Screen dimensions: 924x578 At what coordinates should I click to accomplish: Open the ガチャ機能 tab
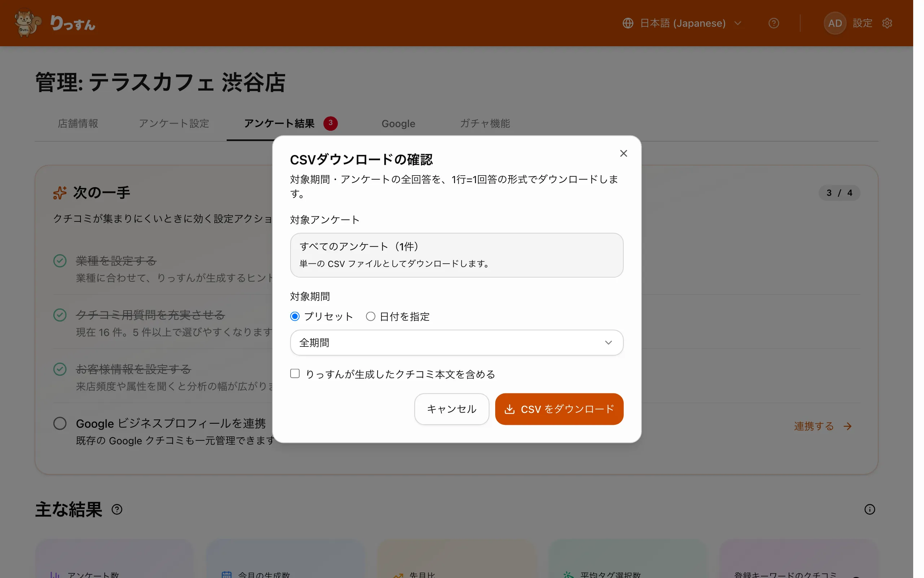coord(485,124)
